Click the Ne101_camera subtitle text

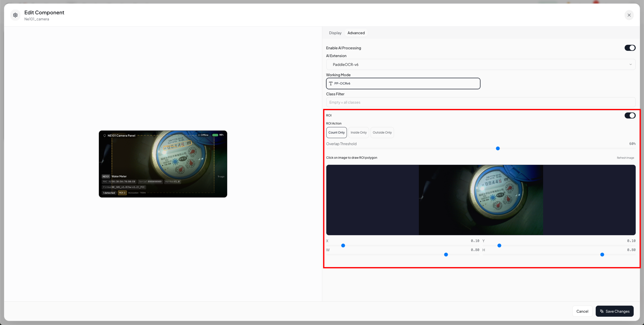click(37, 19)
